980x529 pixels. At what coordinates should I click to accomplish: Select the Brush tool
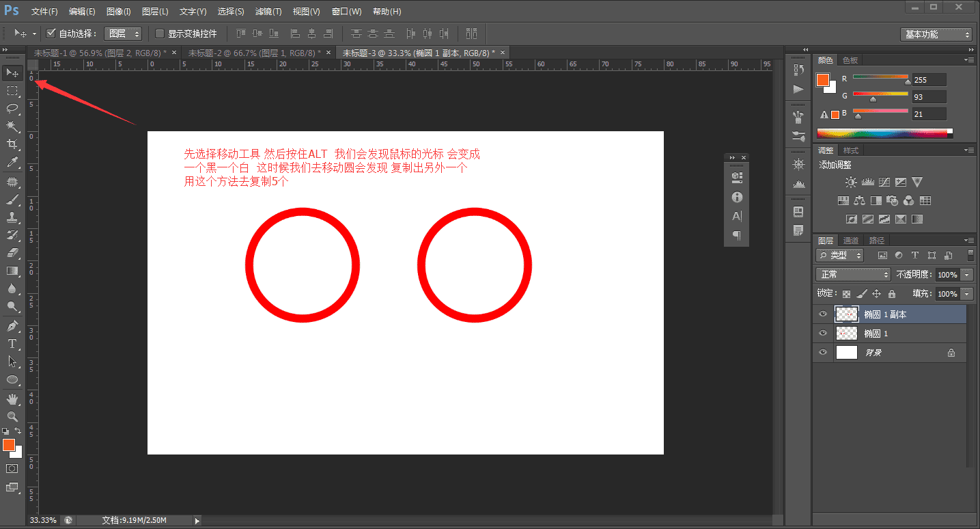[x=12, y=200]
